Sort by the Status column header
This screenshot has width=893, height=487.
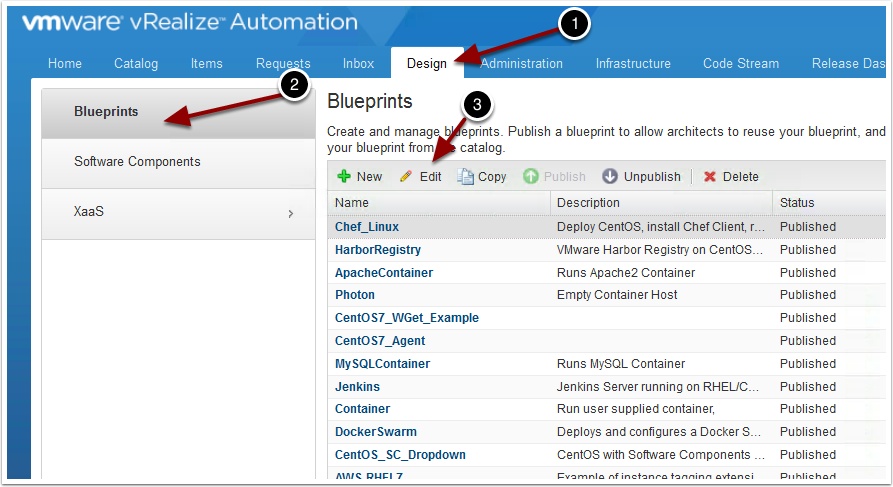click(829, 203)
